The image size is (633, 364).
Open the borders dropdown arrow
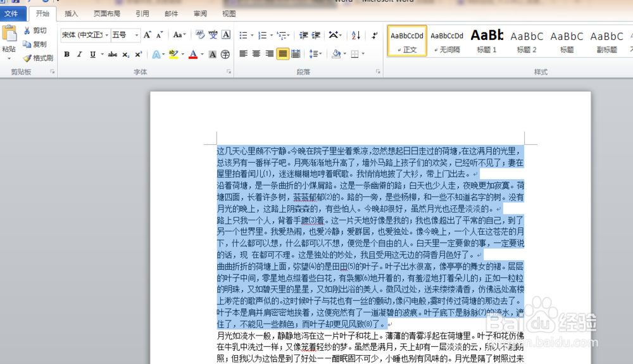tap(363, 54)
